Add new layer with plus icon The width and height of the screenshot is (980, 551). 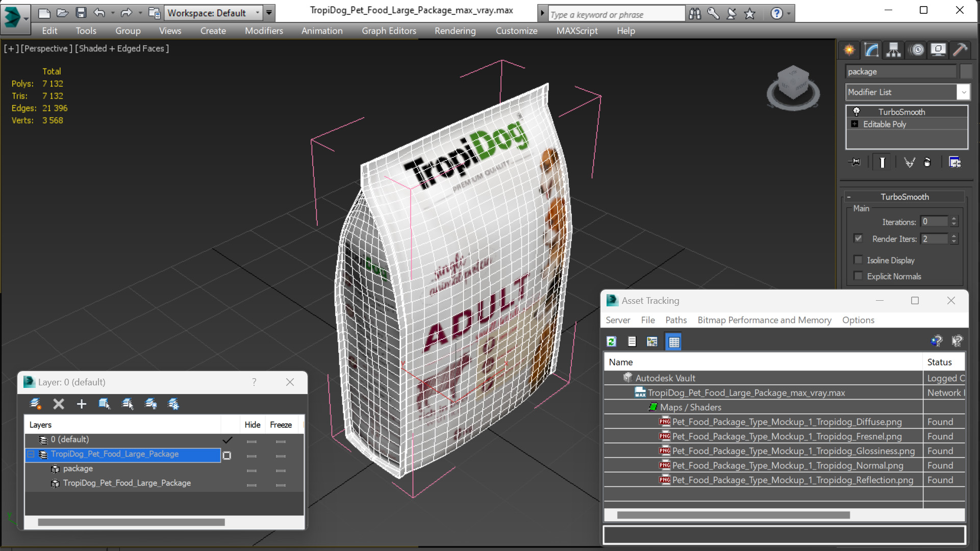pos(81,404)
